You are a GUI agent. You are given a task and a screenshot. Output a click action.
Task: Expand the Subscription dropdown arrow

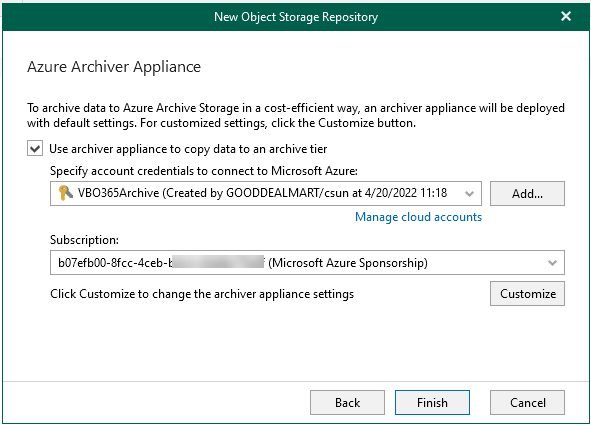(552, 263)
